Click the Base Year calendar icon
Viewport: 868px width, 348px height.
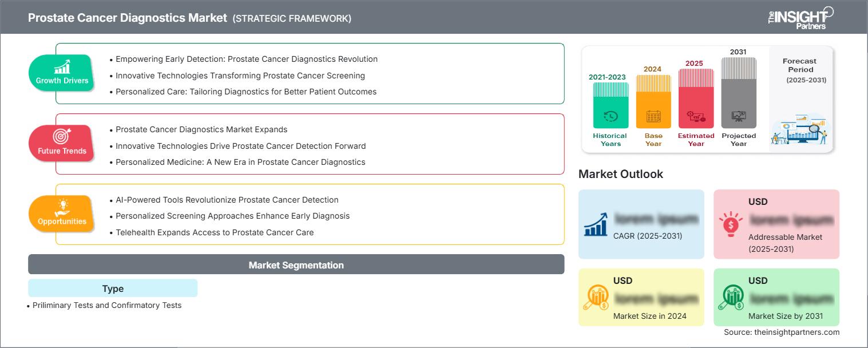pos(653,117)
